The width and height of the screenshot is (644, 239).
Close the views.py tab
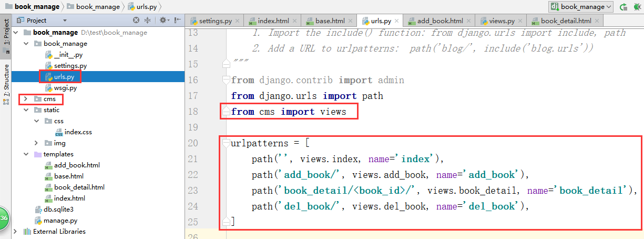point(520,22)
